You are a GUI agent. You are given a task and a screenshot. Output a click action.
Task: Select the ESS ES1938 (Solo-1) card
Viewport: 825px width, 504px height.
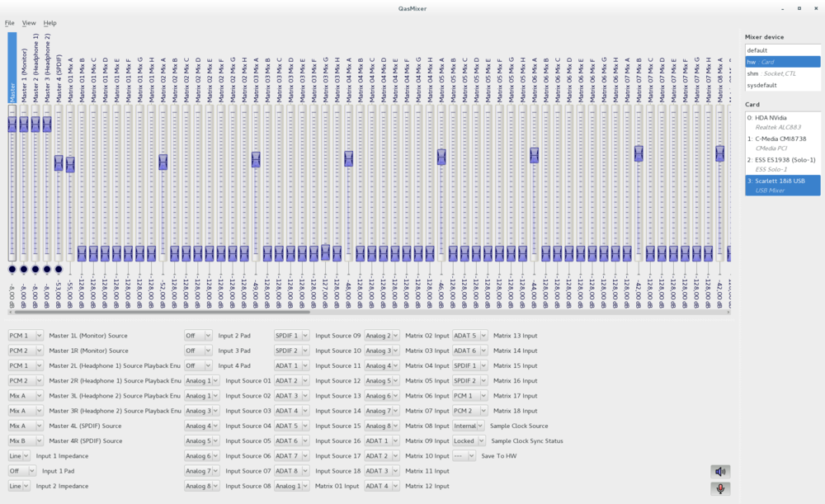pos(782,165)
